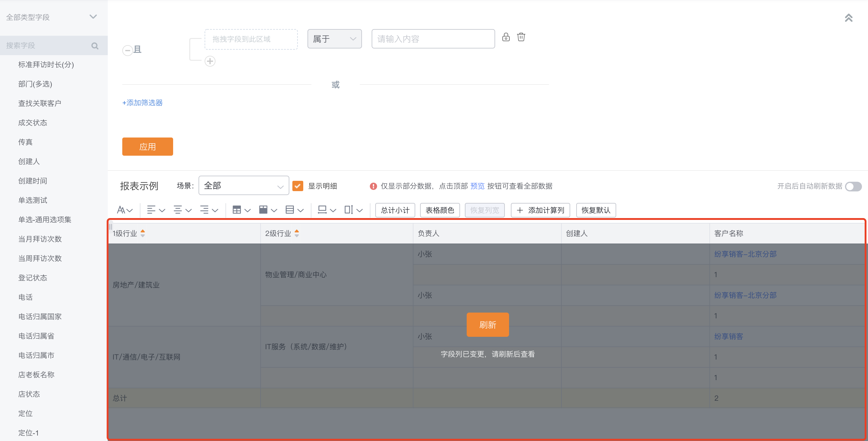Select the 查找关联客户 field
This screenshot has height=441, width=868.
coord(40,104)
